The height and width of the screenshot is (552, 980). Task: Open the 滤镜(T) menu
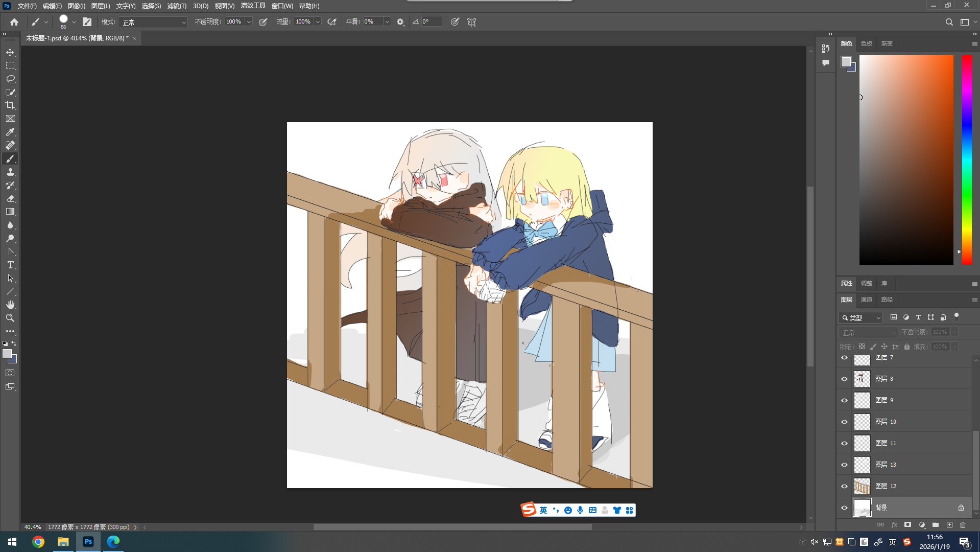[177, 6]
